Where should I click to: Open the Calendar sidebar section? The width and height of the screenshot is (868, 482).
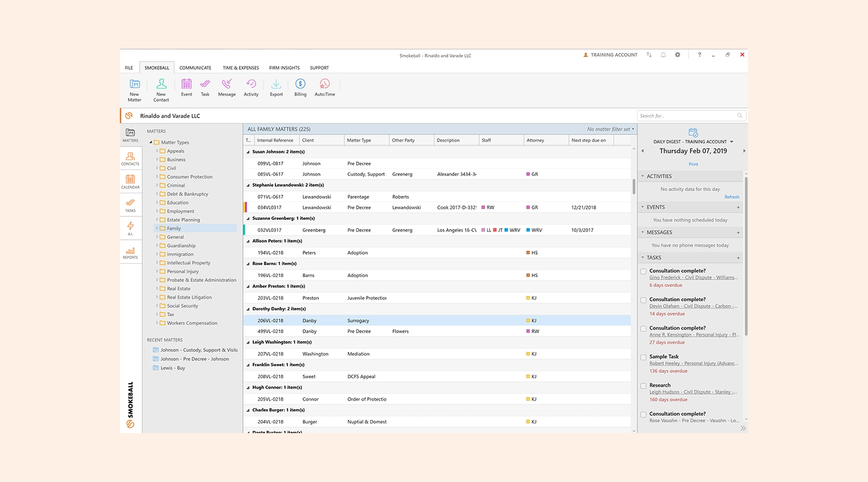(131, 182)
